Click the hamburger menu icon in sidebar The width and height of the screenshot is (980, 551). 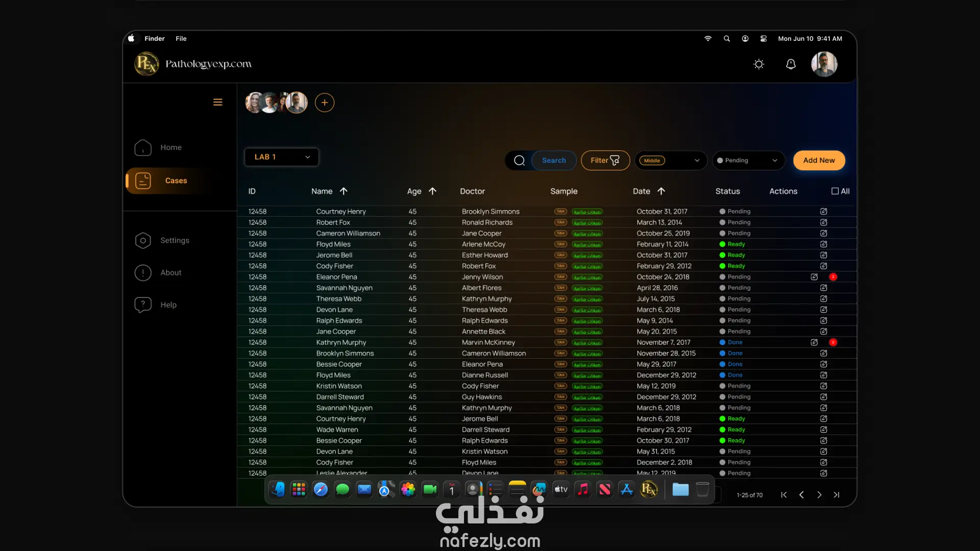(x=217, y=102)
